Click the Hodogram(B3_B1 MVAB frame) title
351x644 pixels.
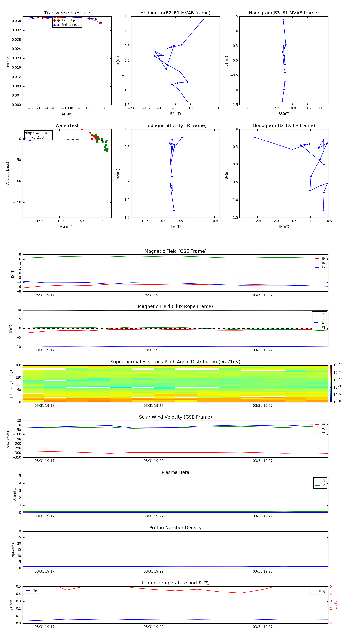point(284,13)
